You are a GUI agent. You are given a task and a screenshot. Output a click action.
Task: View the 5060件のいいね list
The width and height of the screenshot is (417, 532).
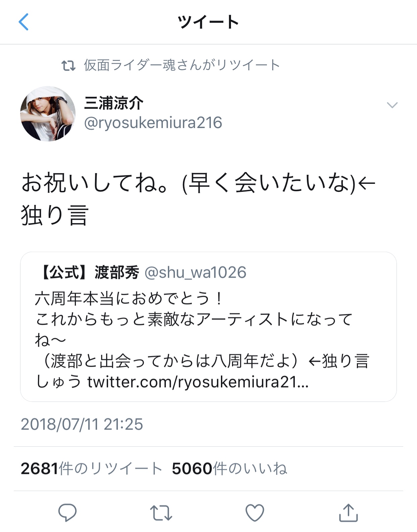coord(229,468)
